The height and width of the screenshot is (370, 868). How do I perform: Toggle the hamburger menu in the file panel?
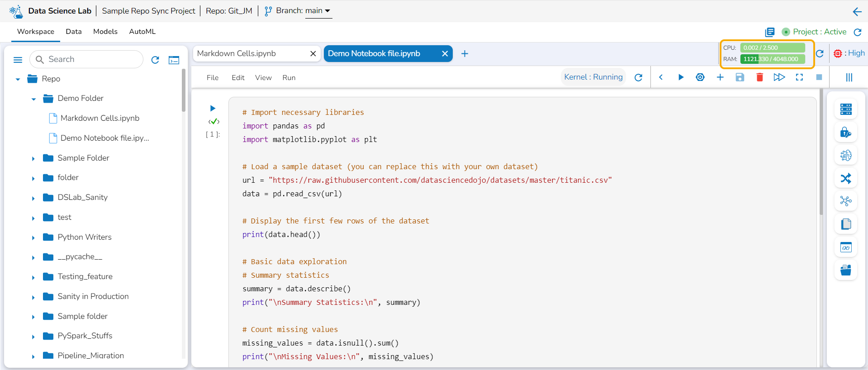[18, 60]
